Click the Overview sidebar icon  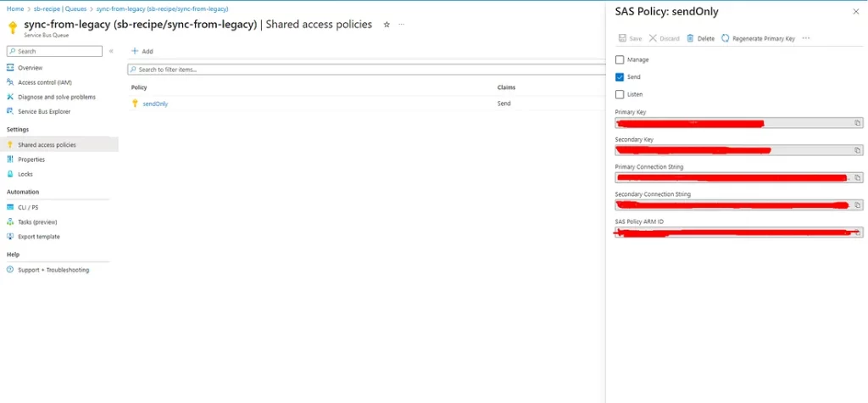tap(10, 68)
